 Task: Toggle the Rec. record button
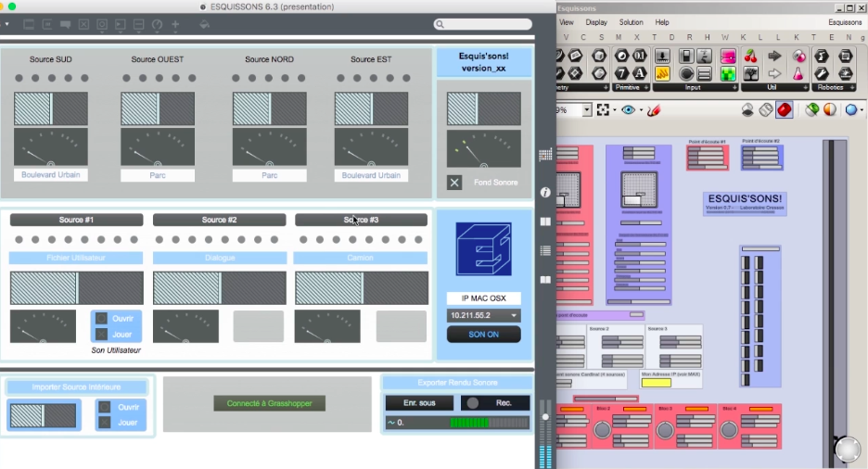pos(495,402)
